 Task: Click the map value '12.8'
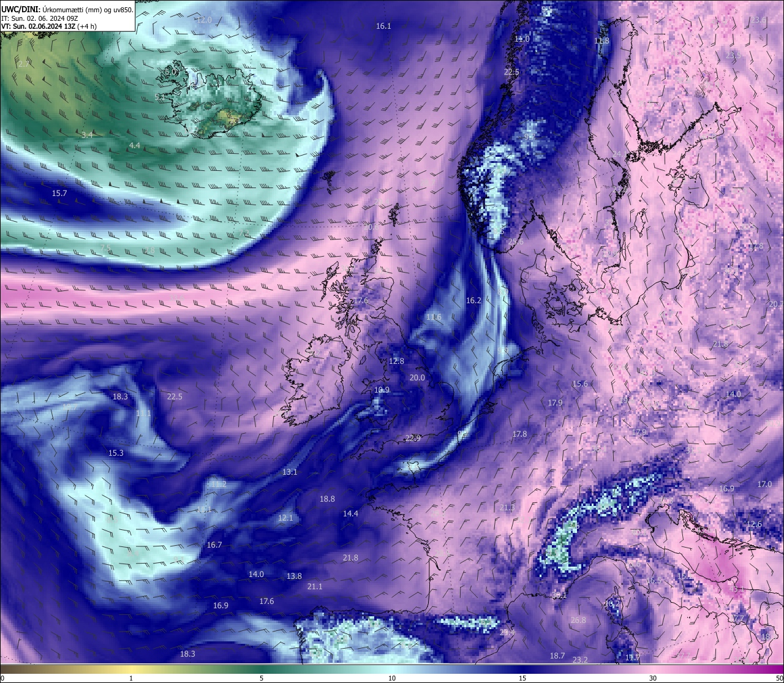[x=396, y=361]
